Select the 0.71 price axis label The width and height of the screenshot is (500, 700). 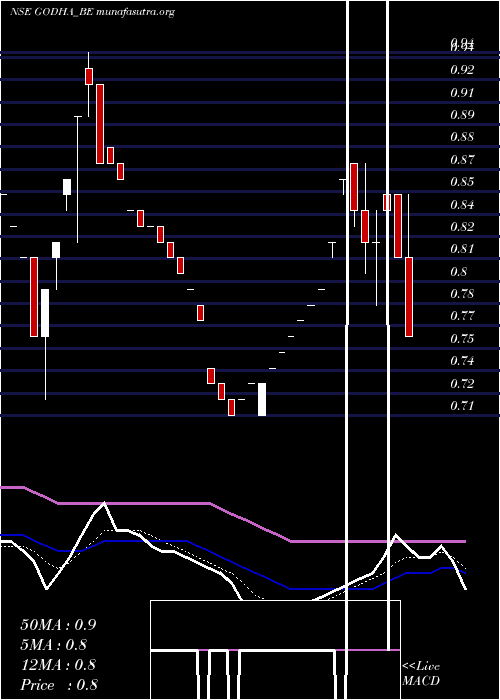point(462,406)
